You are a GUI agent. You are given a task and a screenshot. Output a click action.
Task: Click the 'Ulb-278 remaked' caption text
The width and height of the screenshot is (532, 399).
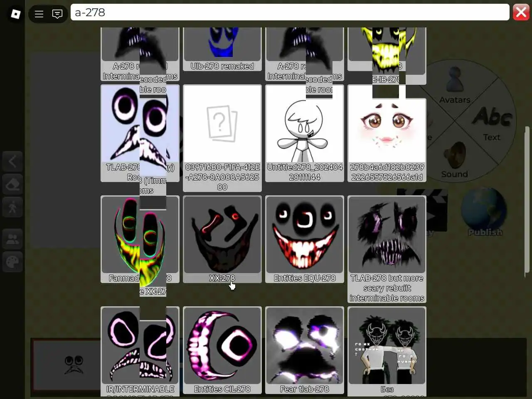pyautogui.click(x=222, y=66)
